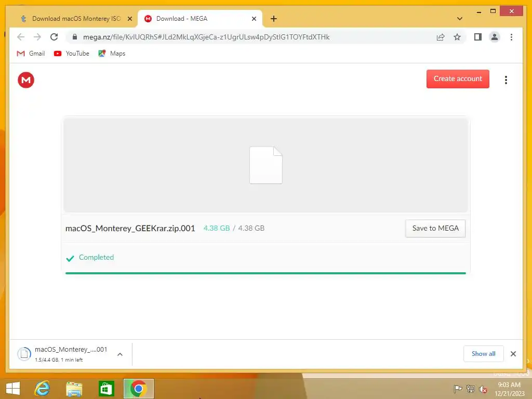Viewport: 532px width, 399px height.
Task: Click the Create account button
Action: pos(458,79)
